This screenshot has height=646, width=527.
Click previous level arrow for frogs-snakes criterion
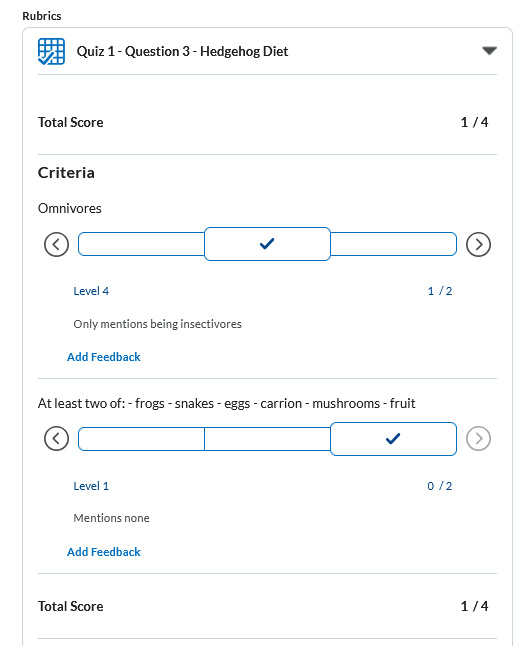coord(56,438)
